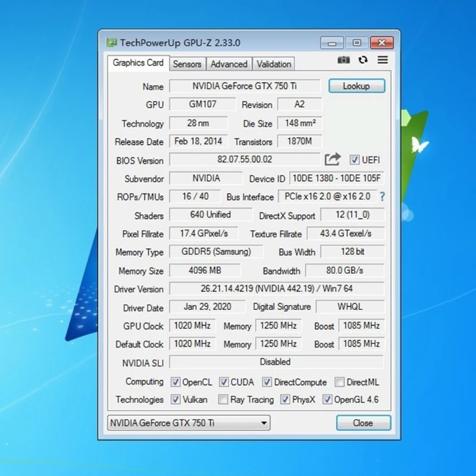
Task: Click the screenshot camera icon
Action: click(343, 60)
